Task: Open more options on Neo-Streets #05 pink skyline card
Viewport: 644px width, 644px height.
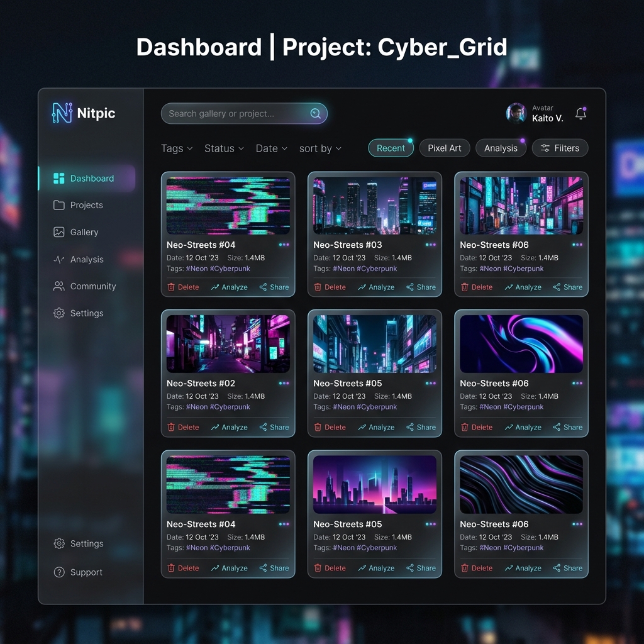Action: tap(430, 524)
